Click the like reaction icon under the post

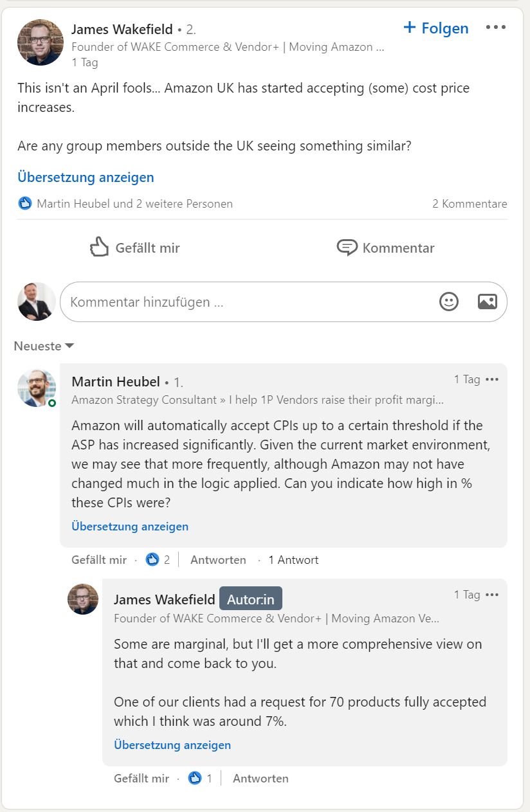coord(25,204)
